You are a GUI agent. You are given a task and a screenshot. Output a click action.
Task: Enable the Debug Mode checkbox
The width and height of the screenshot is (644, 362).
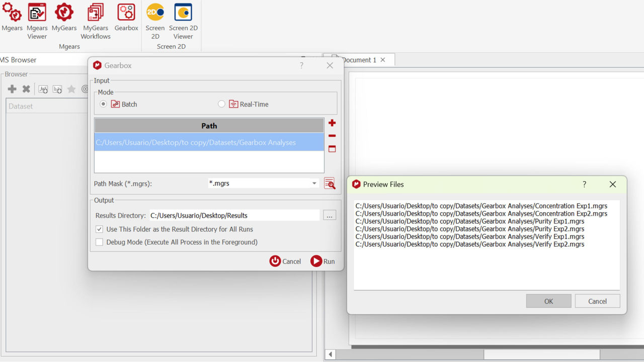coord(100,242)
